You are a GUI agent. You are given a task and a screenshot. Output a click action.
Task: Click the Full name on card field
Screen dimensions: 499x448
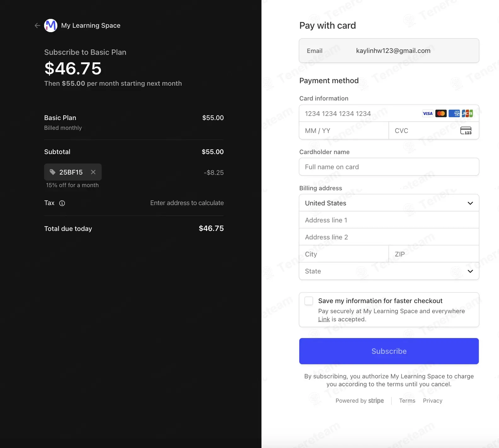[389, 167]
